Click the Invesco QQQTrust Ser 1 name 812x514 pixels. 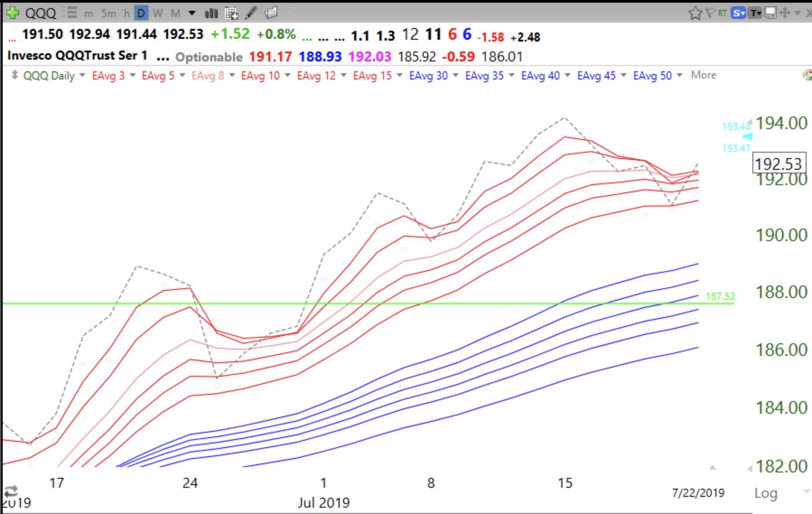pos(77,56)
